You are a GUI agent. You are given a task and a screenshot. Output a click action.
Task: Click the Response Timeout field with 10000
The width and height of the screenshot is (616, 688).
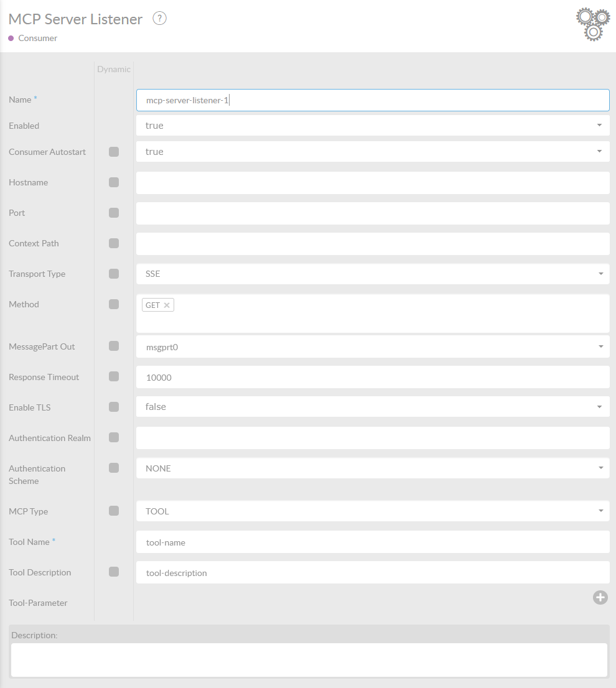pyautogui.click(x=373, y=377)
